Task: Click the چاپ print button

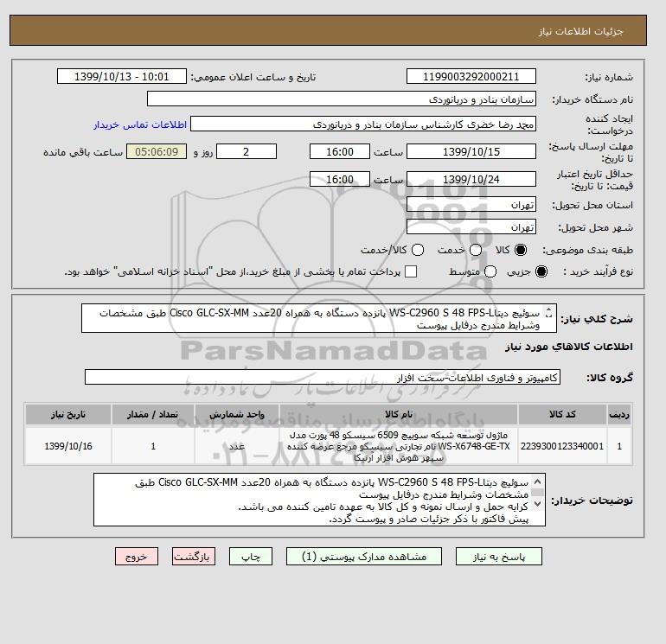Action: point(251,557)
